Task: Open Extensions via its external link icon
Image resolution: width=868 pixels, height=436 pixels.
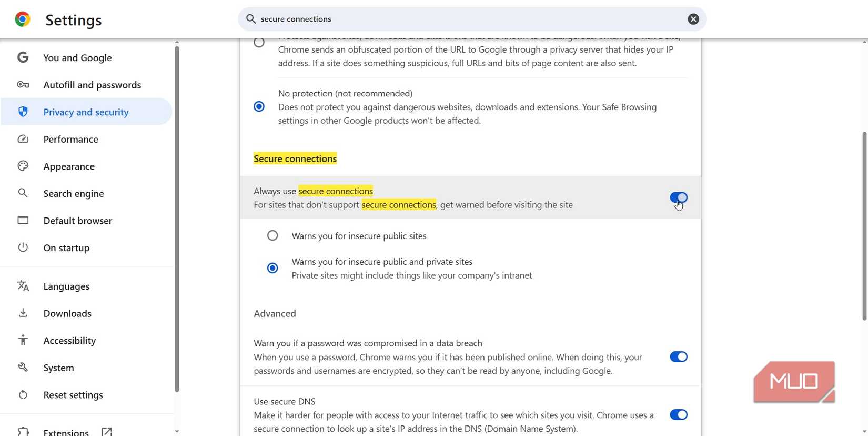Action: pyautogui.click(x=106, y=431)
